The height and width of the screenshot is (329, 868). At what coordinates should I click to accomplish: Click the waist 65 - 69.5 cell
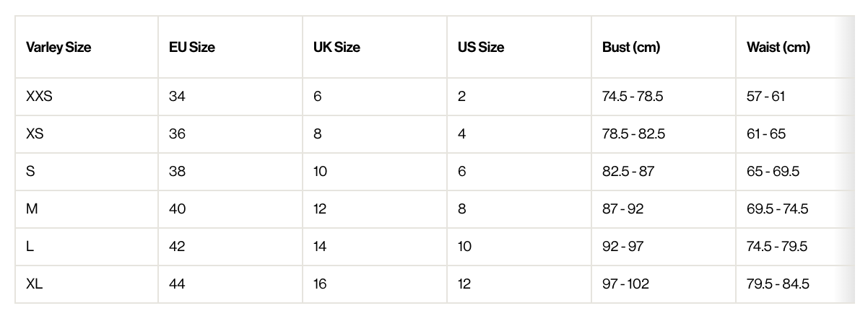(x=773, y=171)
